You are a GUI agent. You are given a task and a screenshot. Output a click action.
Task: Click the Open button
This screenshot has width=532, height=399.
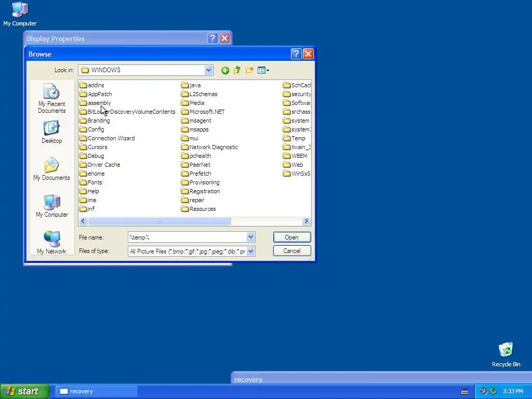tap(292, 237)
